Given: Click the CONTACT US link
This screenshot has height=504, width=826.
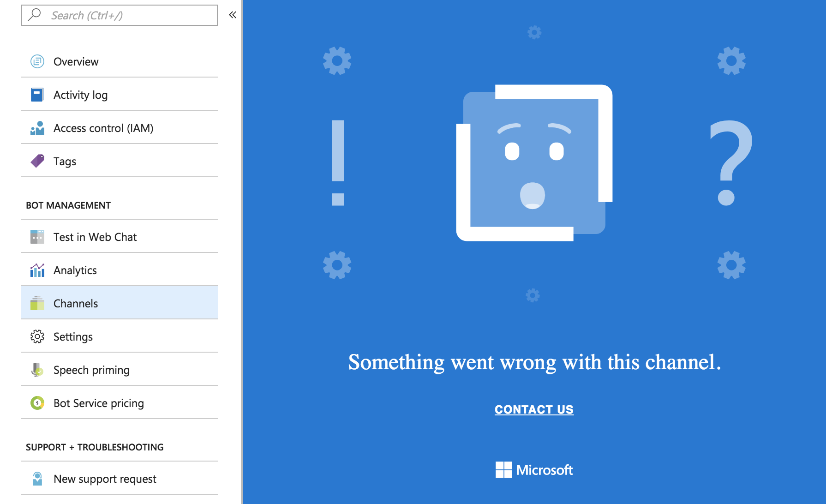Looking at the screenshot, I should pyautogui.click(x=534, y=409).
